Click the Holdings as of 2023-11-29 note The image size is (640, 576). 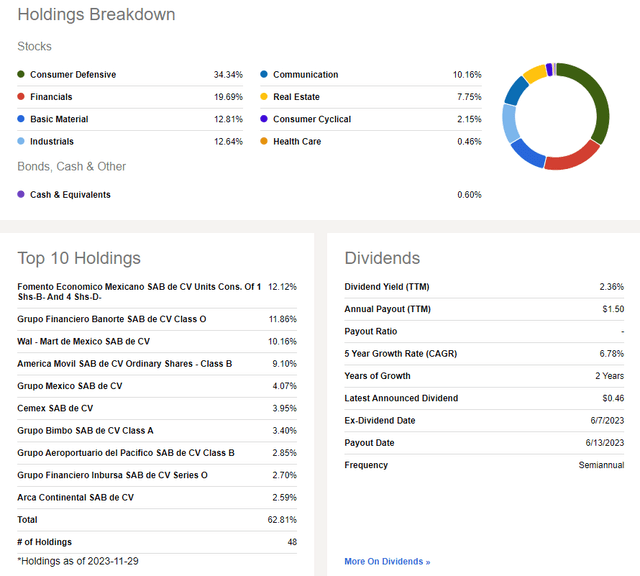pos(78,561)
